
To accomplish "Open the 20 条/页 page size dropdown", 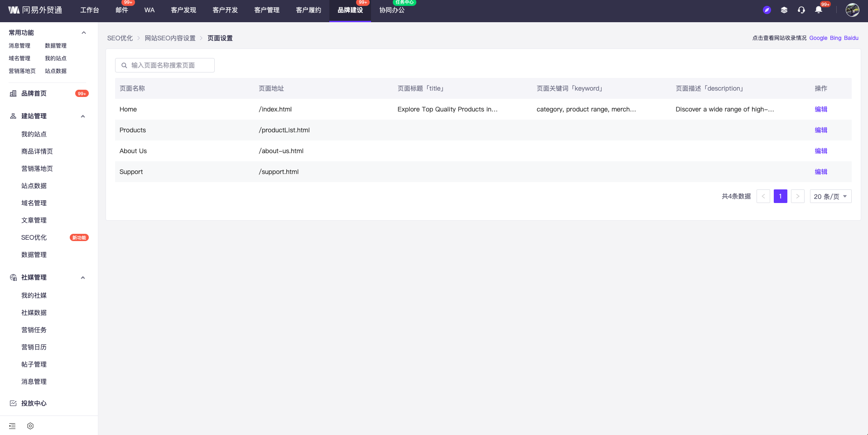I will [x=830, y=196].
